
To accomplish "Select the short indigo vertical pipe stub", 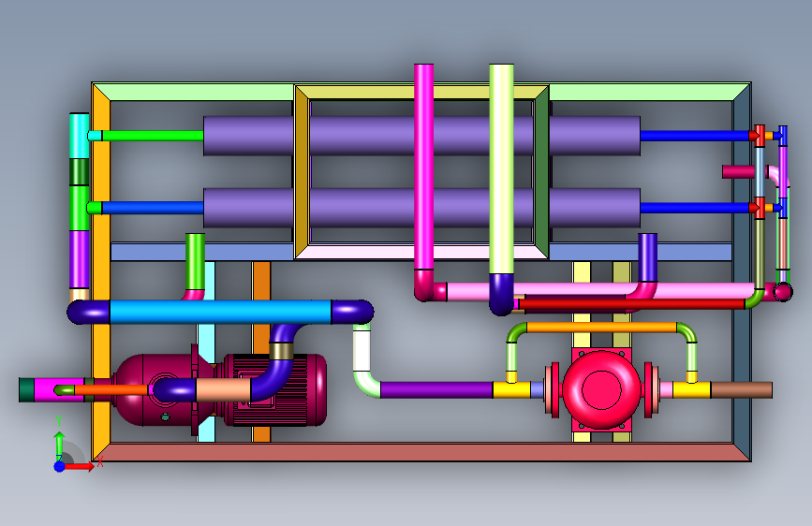I will [647, 257].
